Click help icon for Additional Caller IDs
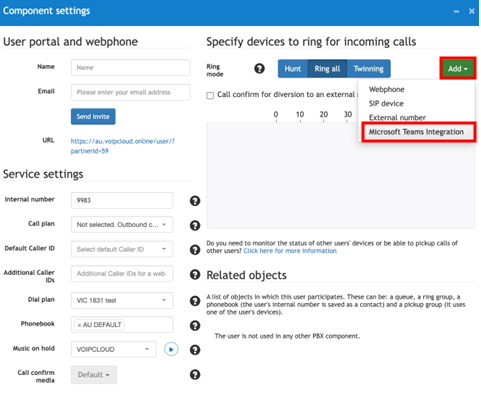The image size is (481, 393). click(x=195, y=274)
